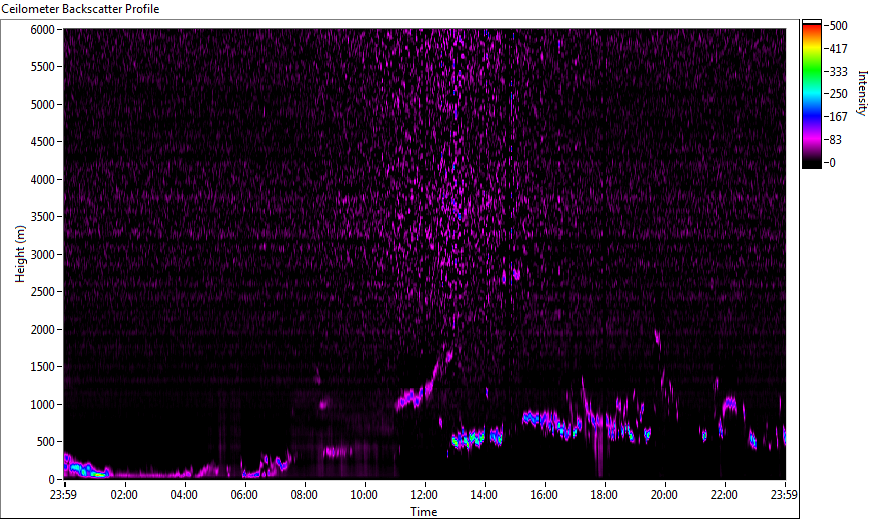Click the 06:00 time axis label
Viewport: 872px width, 519px height.
pyautogui.click(x=244, y=495)
